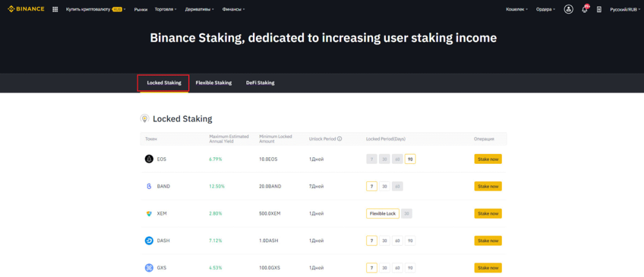Open the notifications bell icon
The image size is (644, 277).
tap(585, 9)
